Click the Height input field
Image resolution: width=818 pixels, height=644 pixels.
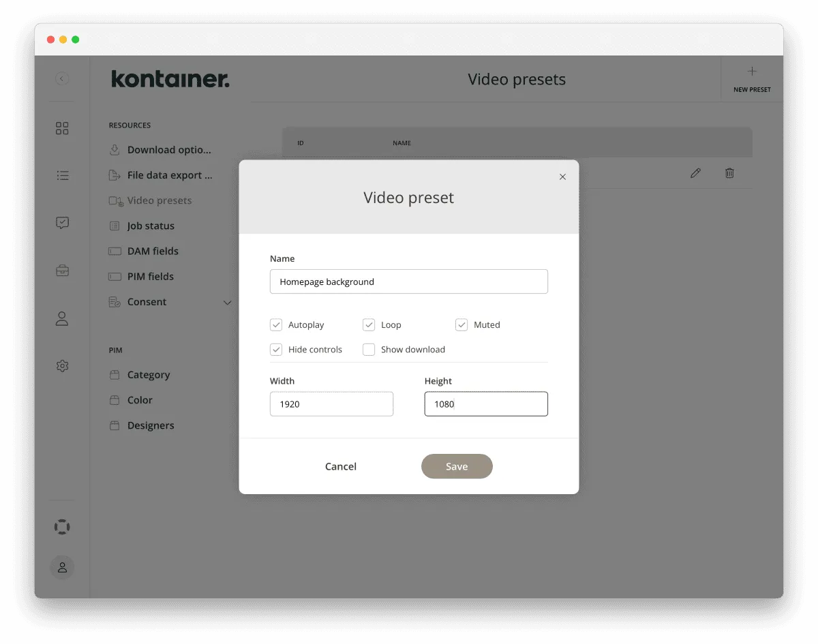(x=486, y=403)
